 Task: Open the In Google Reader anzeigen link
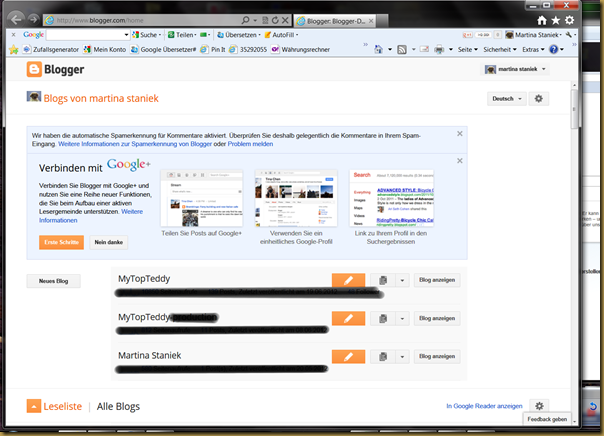[484, 406]
